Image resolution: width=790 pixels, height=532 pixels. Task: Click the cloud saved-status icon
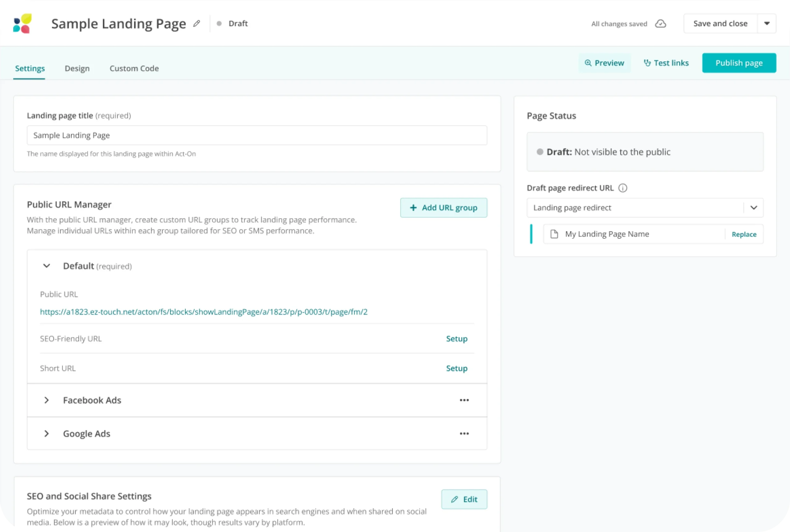660,24
